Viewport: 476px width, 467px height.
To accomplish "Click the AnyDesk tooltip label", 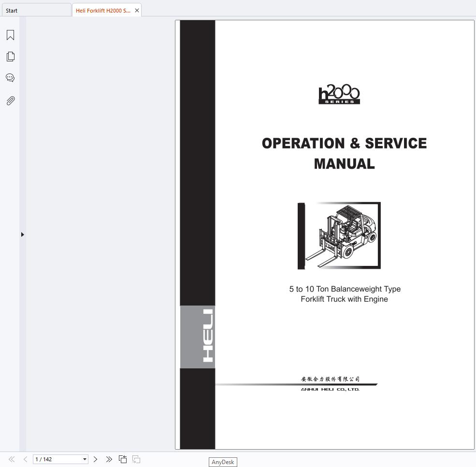I will [x=223, y=462].
